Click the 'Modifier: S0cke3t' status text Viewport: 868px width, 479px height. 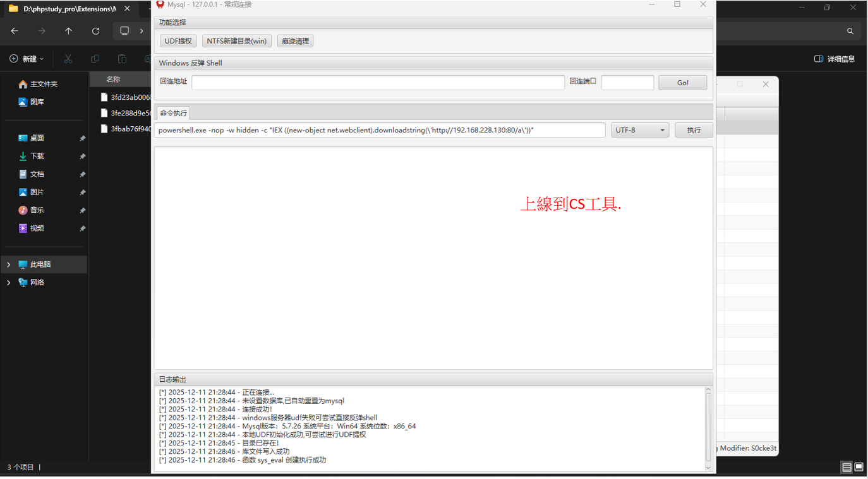749,449
